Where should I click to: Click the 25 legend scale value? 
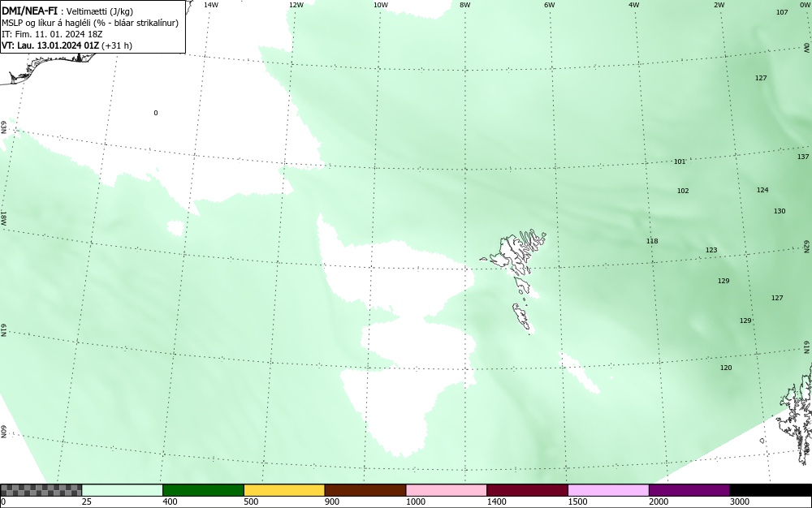(x=87, y=502)
